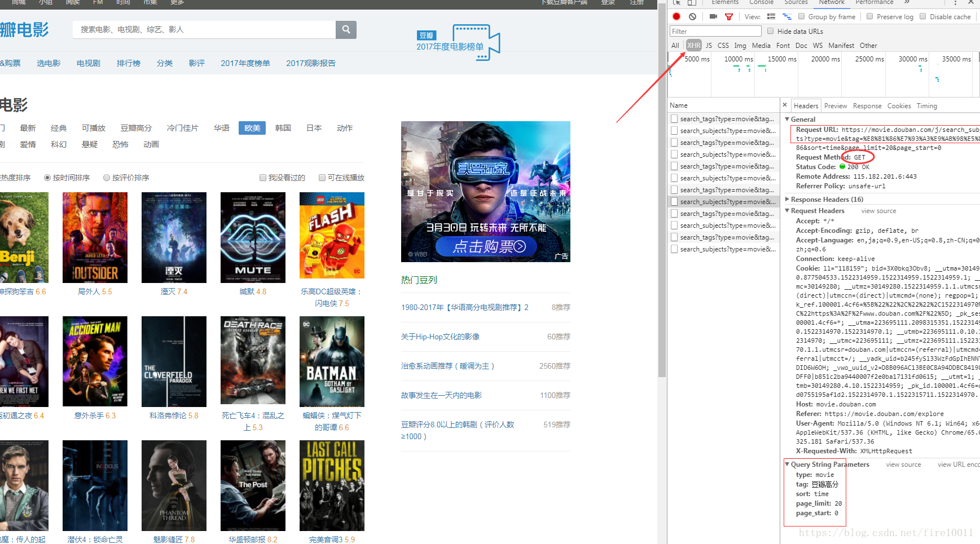The width and height of the screenshot is (980, 544).
Task: Click the capture screenshots camera icon
Action: click(x=713, y=16)
